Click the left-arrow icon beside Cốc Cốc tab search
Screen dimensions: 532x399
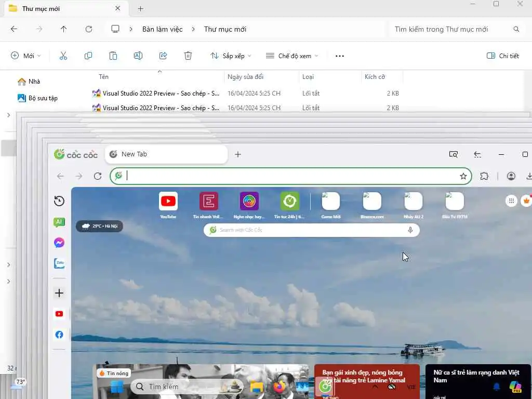point(477,154)
